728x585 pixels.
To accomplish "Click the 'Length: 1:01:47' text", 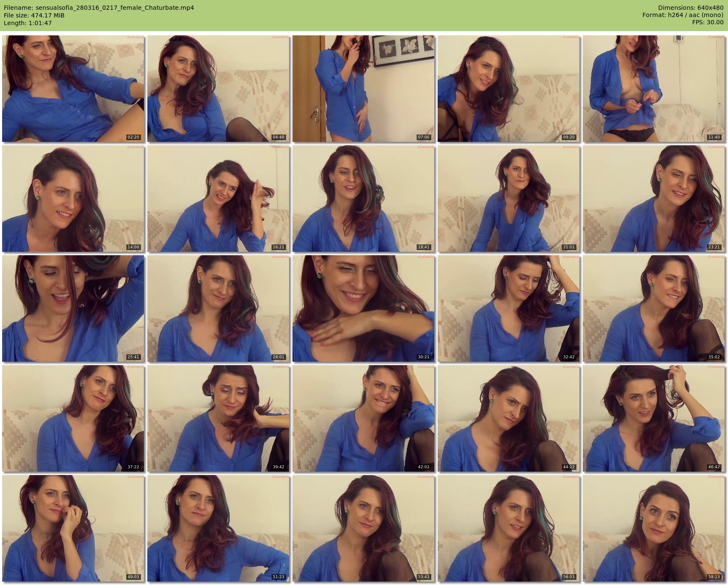I will pyautogui.click(x=28, y=23).
